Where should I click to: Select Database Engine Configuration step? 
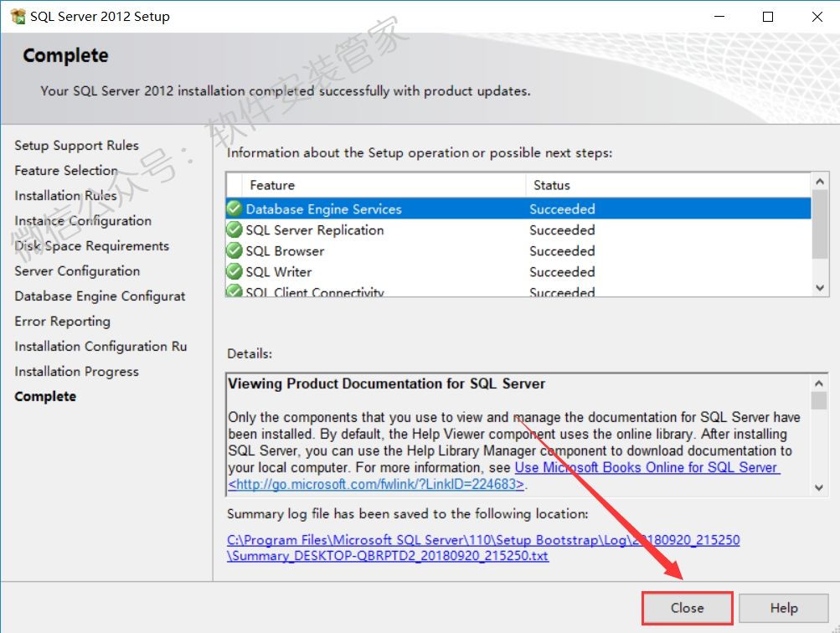tap(100, 296)
